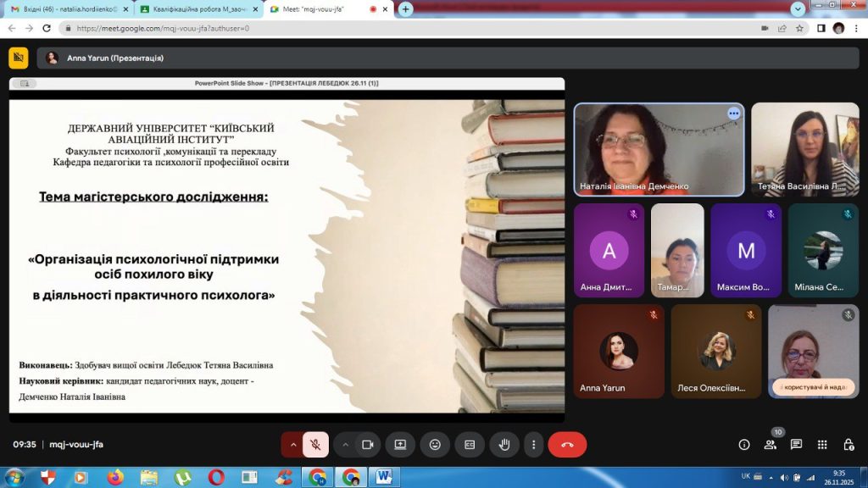Open host controls lock icon
Image resolution: width=868 pixels, height=488 pixels.
coord(849,445)
